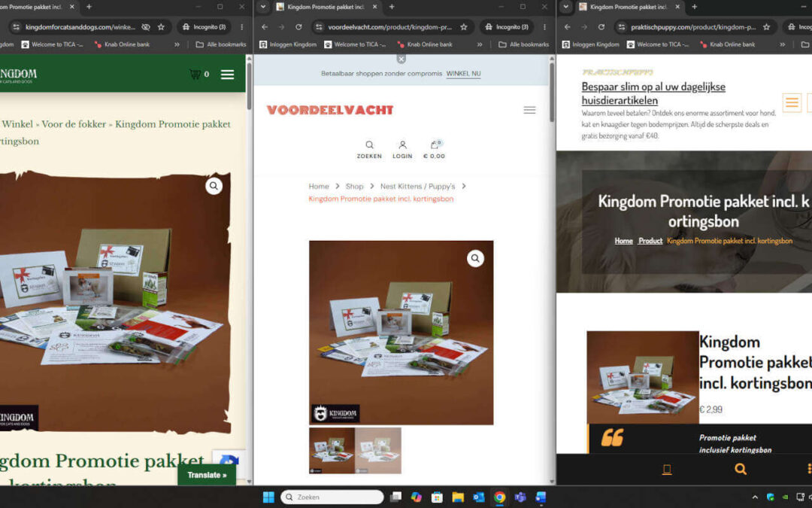Click the ZOEKEN search icon
Viewport: 812px width, 508px height.
tap(369, 149)
